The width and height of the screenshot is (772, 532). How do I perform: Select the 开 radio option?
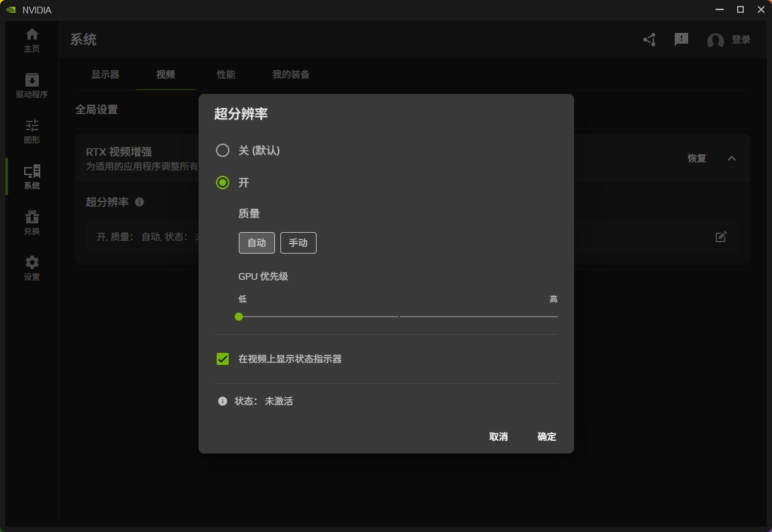tap(223, 182)
